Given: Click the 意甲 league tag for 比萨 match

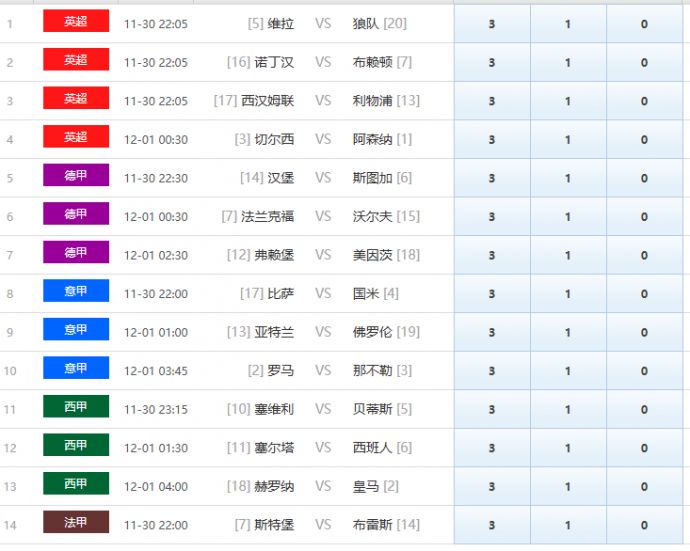Looking at the screenshot, I should 76,291.
